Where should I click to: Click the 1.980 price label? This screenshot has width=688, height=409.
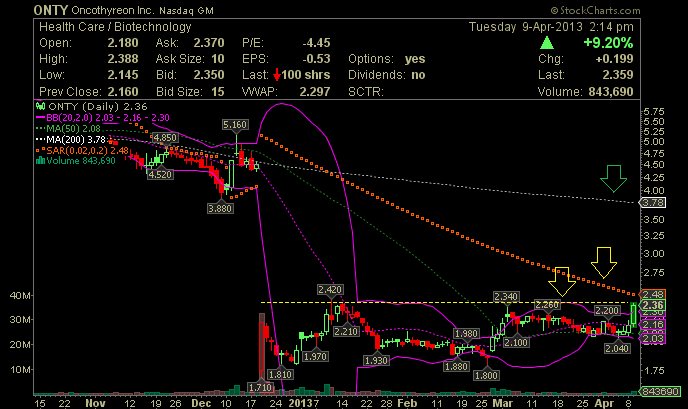(466, 334)
